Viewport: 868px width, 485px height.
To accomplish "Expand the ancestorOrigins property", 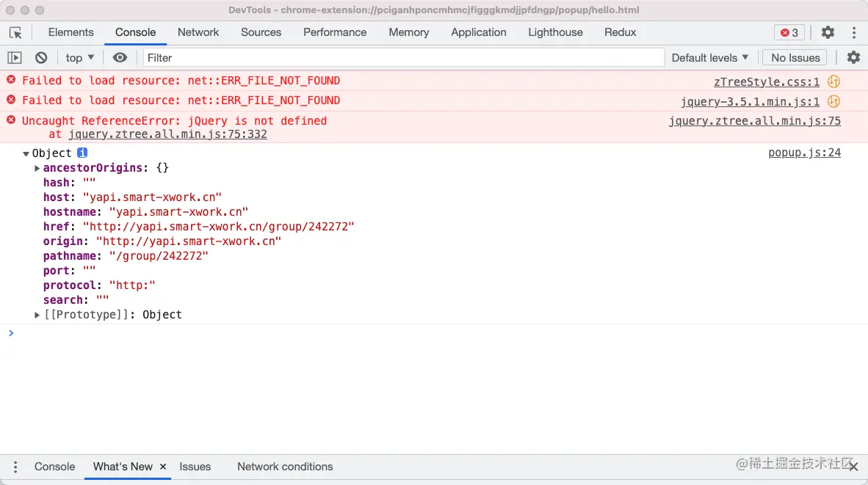I will coord(37,168).
